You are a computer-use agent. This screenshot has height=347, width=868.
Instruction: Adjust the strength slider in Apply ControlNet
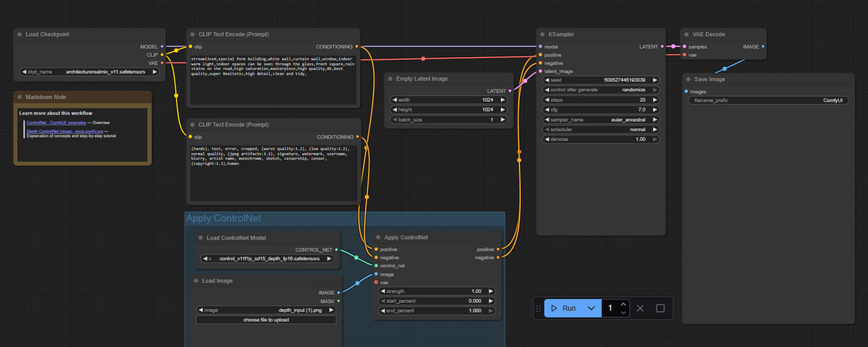coord(437,291)
